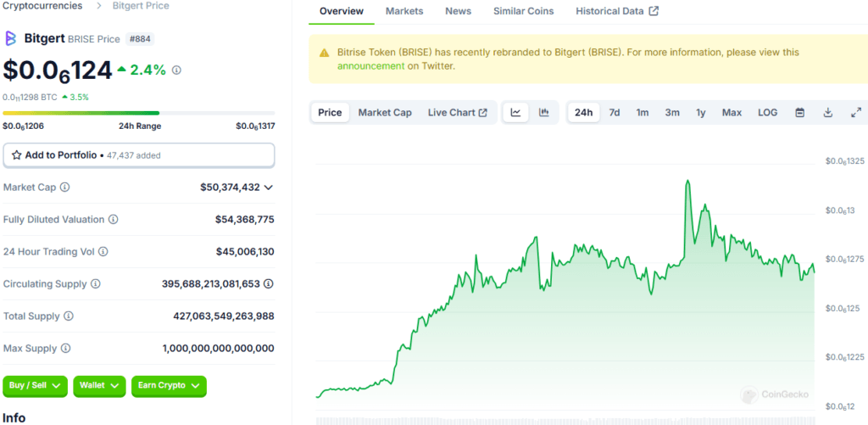This screenshot has width=868, height=425.
Task: Select the Max time range
Action: click(732, 113)
